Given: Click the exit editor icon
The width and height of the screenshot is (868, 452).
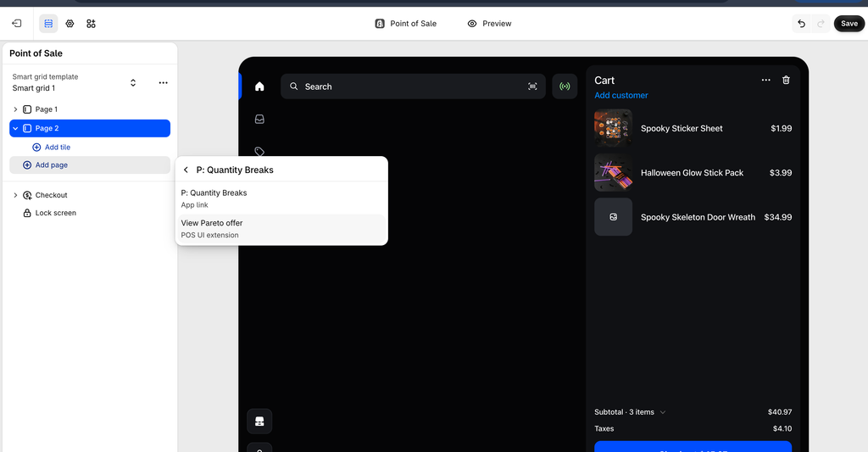Looking at the screenshot, I should [17, 23].
